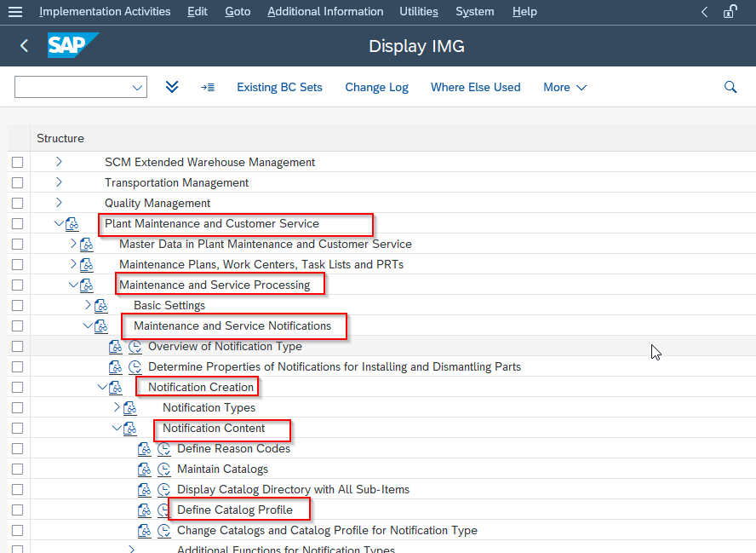Open documentation icon for Basic Settings

tap(101, 305)
